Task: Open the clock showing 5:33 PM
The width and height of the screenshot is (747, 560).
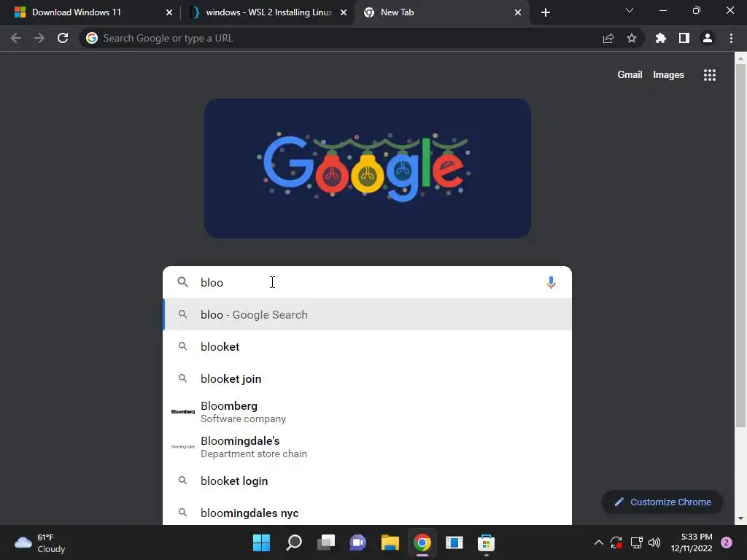Action: (692, 542)
